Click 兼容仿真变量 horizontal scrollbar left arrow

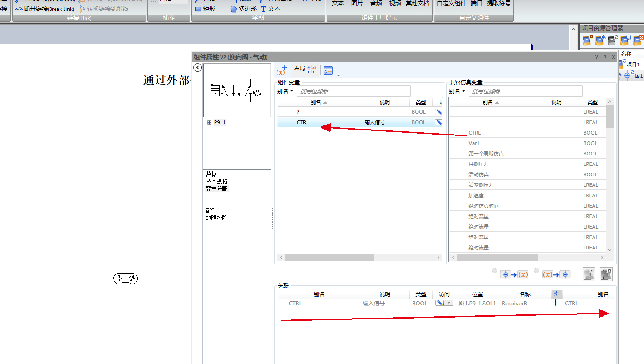453,258
